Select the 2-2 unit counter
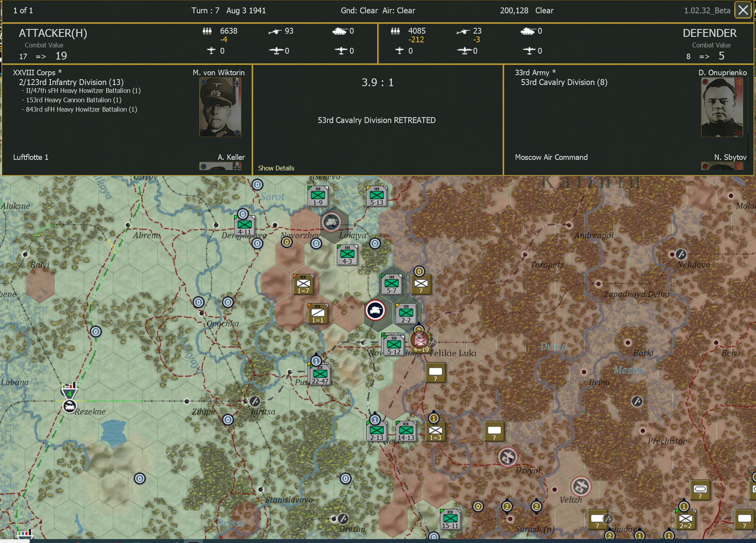 tap(406, 313)
